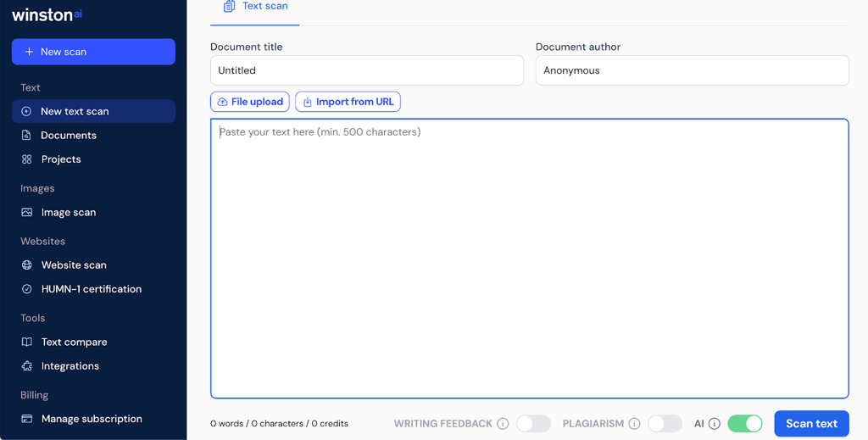
Task: Click the Integrations puzzle icon
Action: click(x=26, y=366)
